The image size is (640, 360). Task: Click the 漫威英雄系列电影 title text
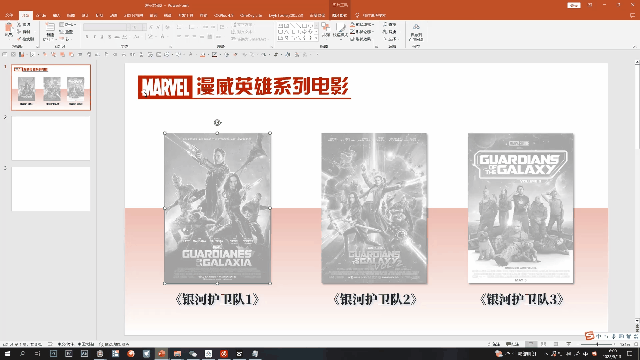[x=273, y=87]
